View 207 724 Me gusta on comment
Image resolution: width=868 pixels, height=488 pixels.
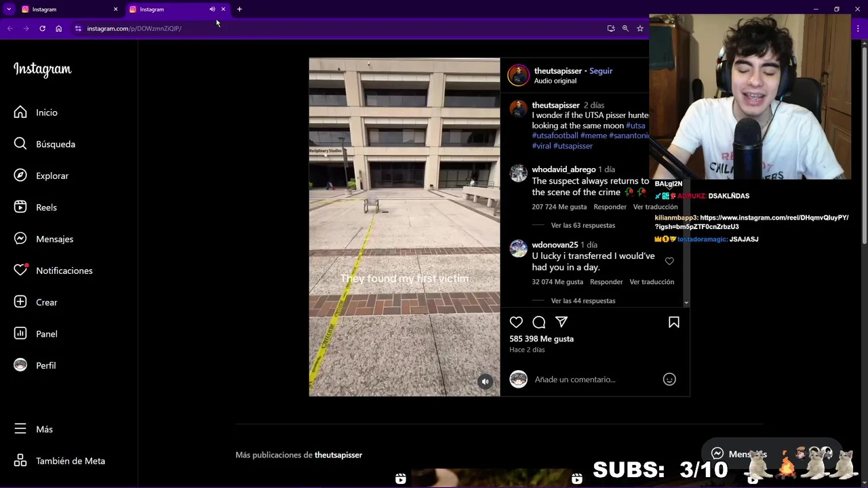(x=559, y=207)
